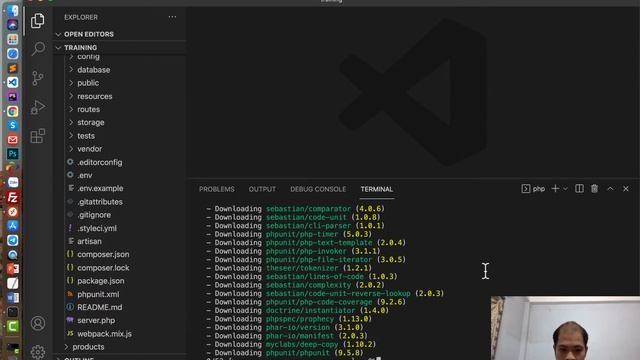Open Explorer's three-dot more actions menu
Image resolution: width=640 pixels, height=360 pixels.
click(172, 17)
